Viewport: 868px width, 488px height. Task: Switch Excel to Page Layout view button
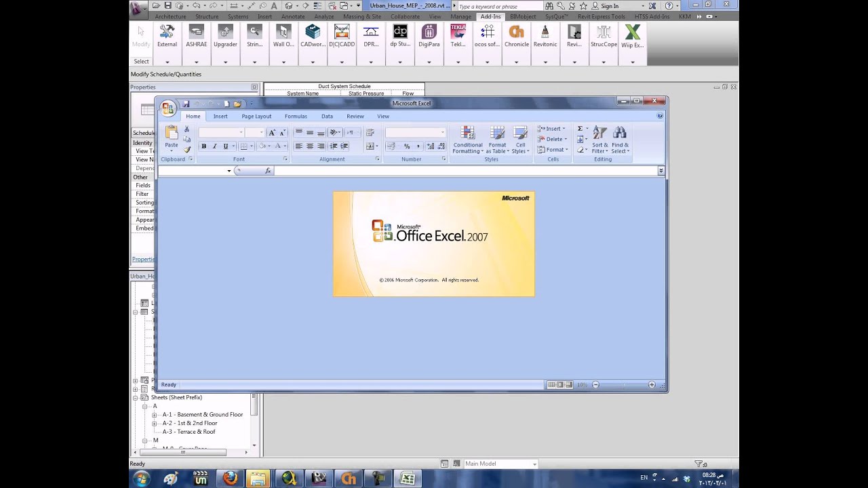pos(560,385)
